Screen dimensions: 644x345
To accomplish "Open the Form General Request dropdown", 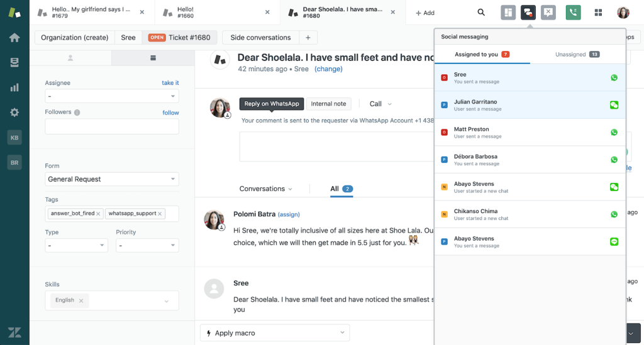I will click(x=112, y=179).
